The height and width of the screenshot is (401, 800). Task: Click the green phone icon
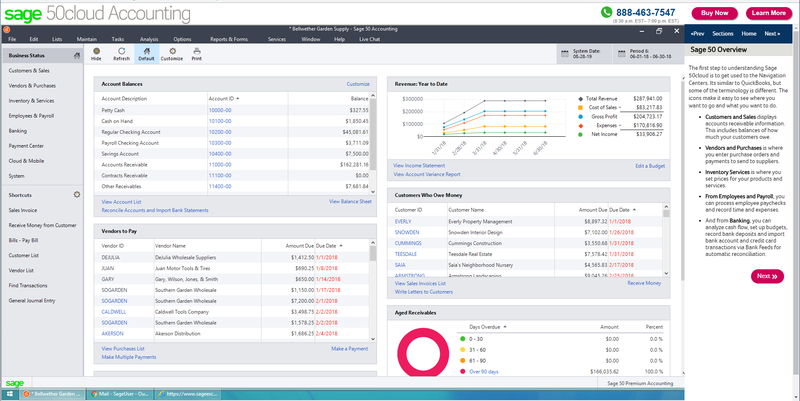point(606,12)
